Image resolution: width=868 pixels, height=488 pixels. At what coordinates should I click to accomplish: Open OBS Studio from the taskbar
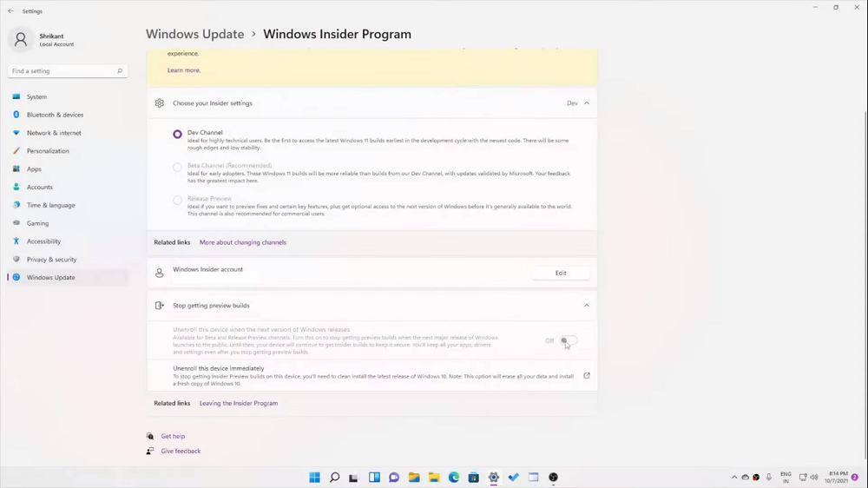(x=554, y=478)
